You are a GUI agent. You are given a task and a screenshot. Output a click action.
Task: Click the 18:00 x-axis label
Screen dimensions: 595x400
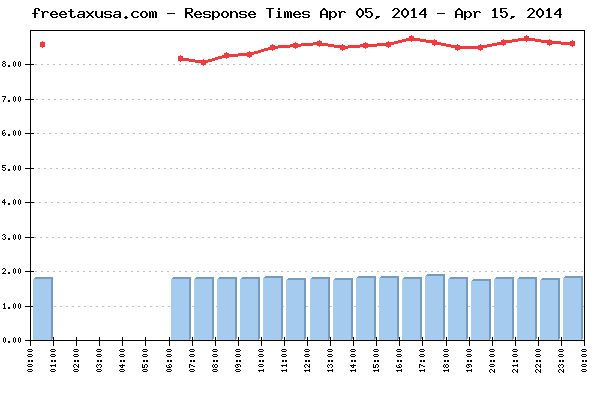pos(446,361)
